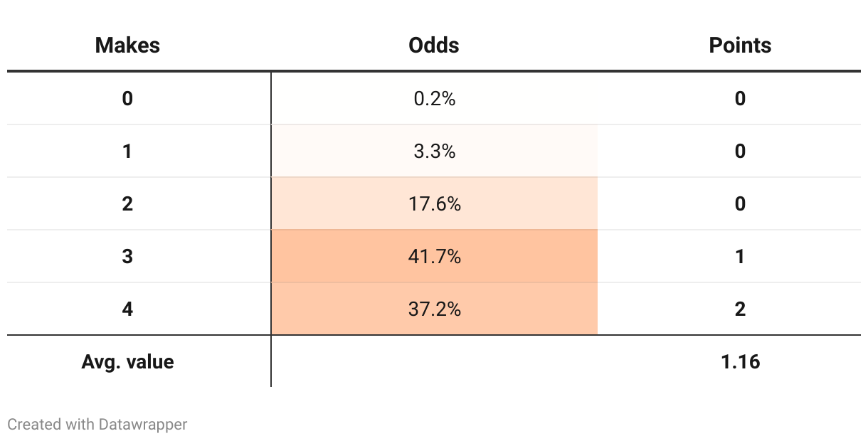Select the 41.7% odds cell
Viewport: 868px width, 441px height.
pyautogui.click(x=434, y=256)
